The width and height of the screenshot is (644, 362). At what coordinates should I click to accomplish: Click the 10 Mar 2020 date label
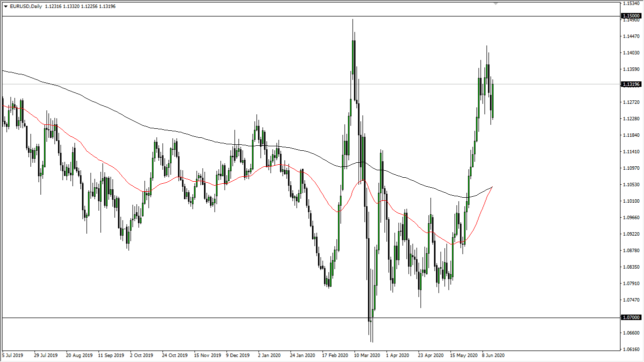point(366,356)
